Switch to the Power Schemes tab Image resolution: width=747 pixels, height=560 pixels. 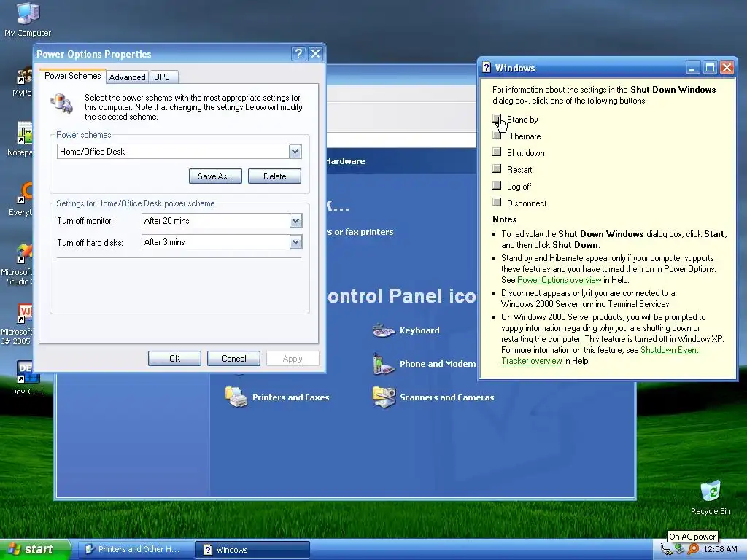(x=72, y=76)
